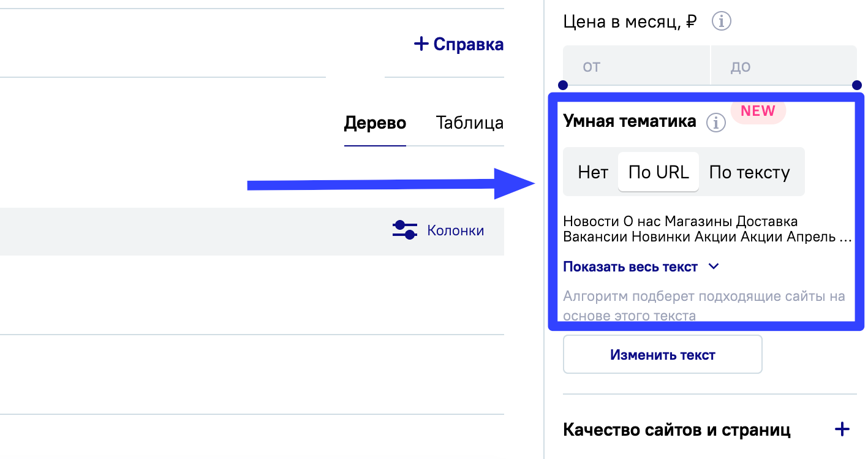Click the info icon next to Умная тематика
868x459 pixels.
(x=715, y=123)
